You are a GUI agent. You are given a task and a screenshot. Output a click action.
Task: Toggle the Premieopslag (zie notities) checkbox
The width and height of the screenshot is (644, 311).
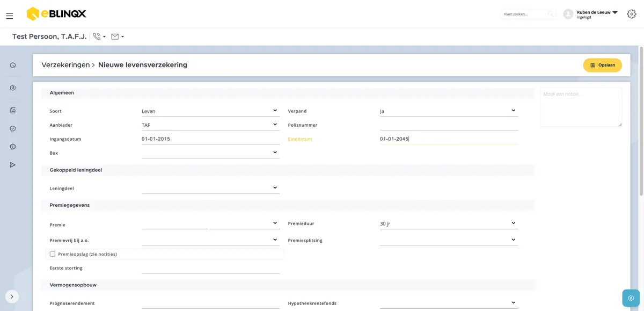pos(53,254)
